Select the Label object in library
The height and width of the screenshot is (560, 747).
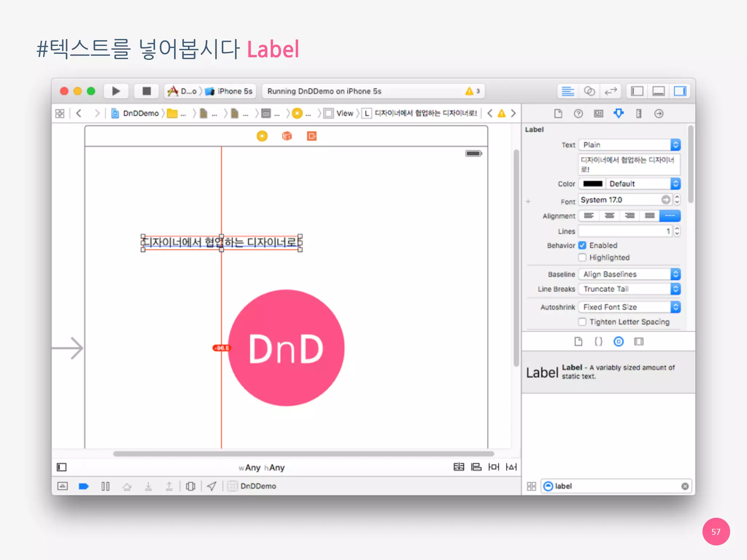point(608,372)
